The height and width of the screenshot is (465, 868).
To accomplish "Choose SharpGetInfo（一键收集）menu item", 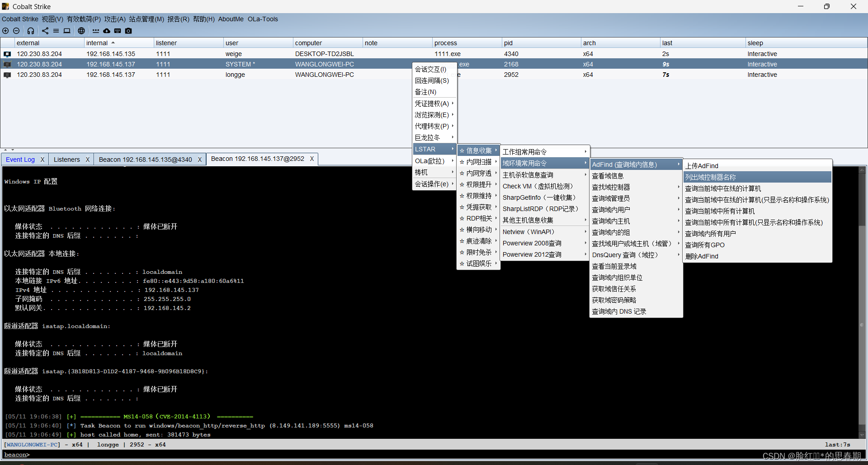I will [545, 197].
